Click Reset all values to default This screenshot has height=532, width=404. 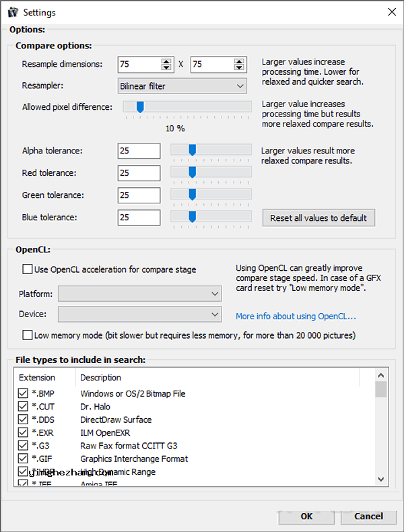318,218
